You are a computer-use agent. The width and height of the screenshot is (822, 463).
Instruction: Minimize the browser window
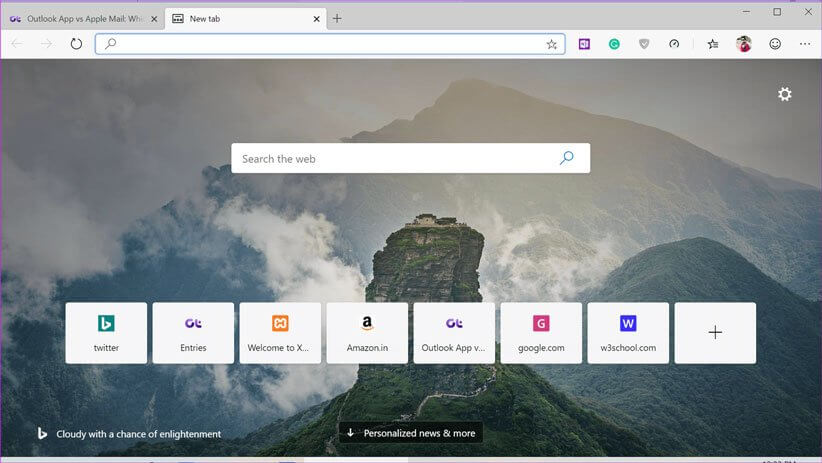(x=747, y=12)
